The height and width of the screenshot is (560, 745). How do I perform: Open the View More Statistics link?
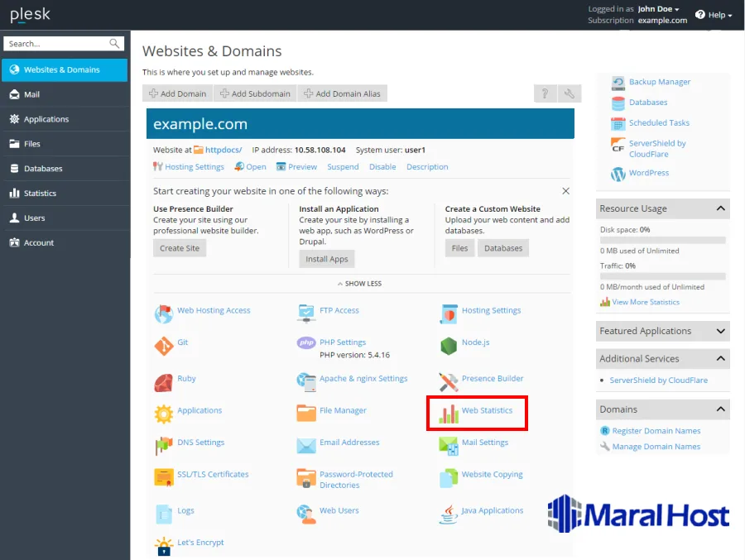[x=646, y=303]
